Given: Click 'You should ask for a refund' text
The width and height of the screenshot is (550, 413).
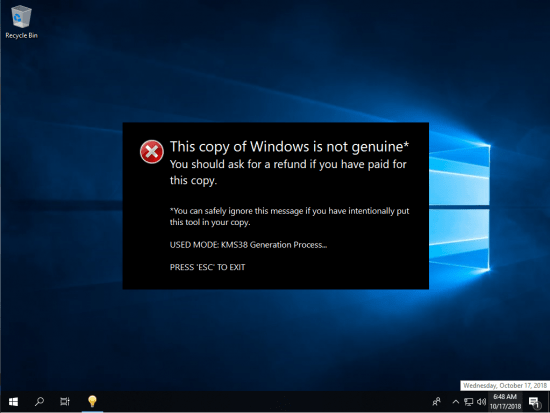Looking at the screenshot, I should coord(288,172).
